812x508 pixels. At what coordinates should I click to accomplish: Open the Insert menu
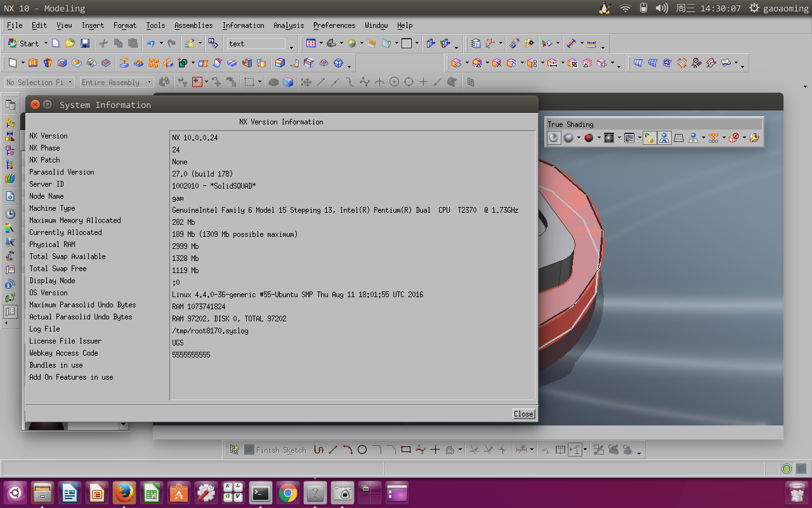93,25
